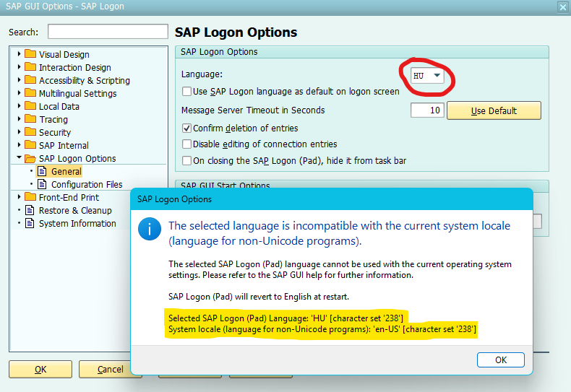Expand the SAP Internal tree node
Viewport: 571px width, 392px height.
[x=19, y=144]
